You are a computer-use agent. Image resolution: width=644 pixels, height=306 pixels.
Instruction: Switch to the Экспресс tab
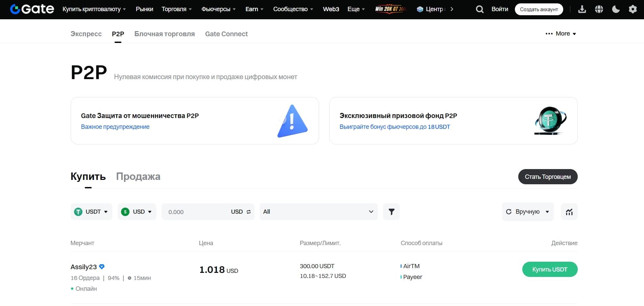pos(86,34)
